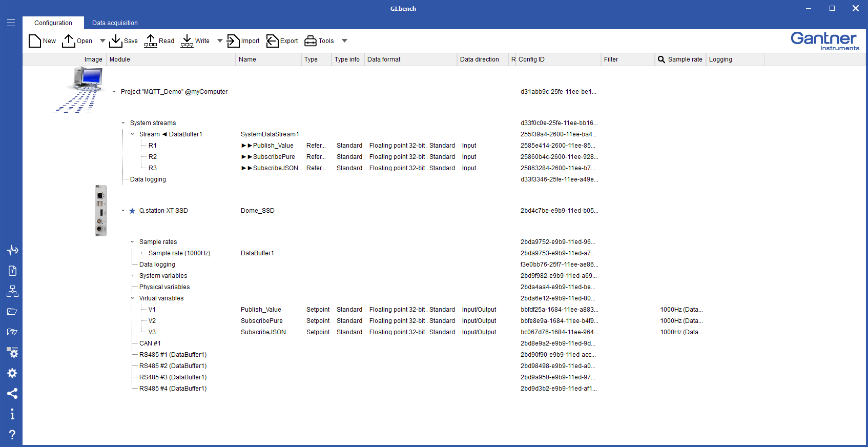Collapse the Virtual variables tree node
The height and width of the screenshot is (447, 868).
[x=132, y=298]
